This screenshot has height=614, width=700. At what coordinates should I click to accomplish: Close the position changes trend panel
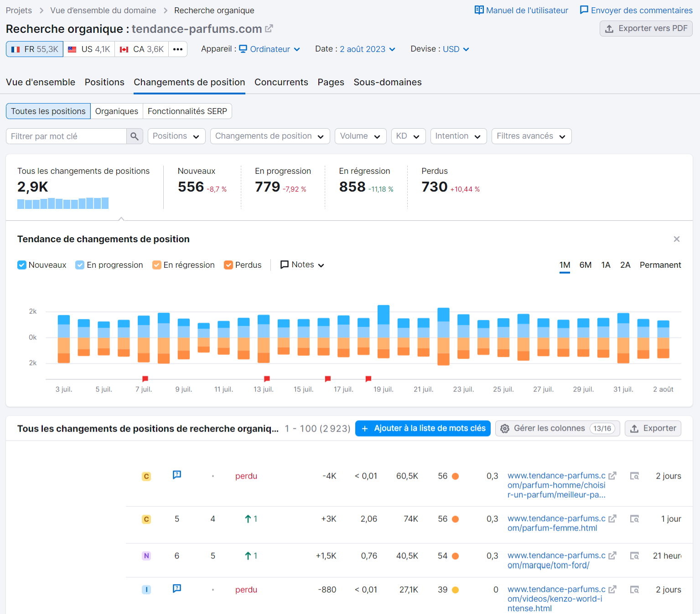[677, 239]
